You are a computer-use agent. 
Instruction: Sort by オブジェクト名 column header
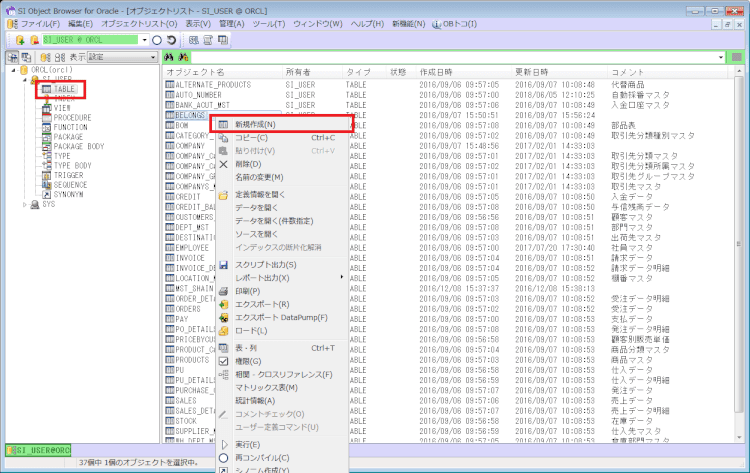point(222,72)
